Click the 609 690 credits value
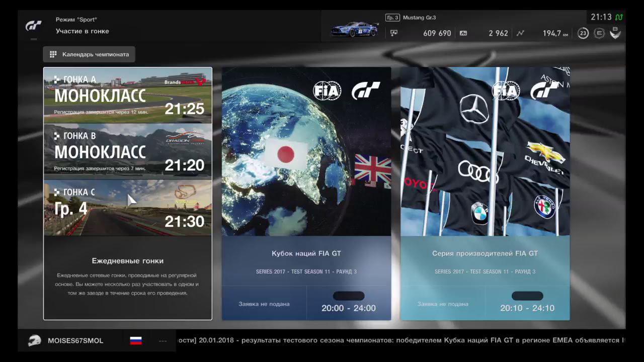This screenshot has width=644, height=362. click(437, 33)
